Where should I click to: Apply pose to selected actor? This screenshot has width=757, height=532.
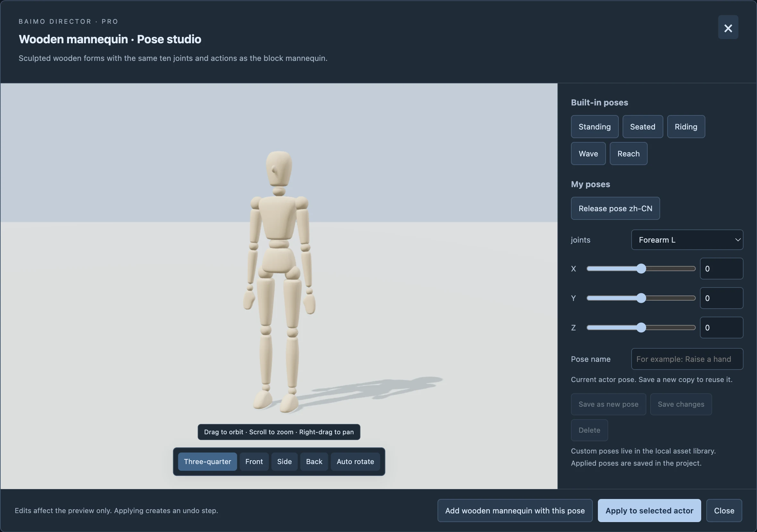pyautogui.click(x=649, y=511)
